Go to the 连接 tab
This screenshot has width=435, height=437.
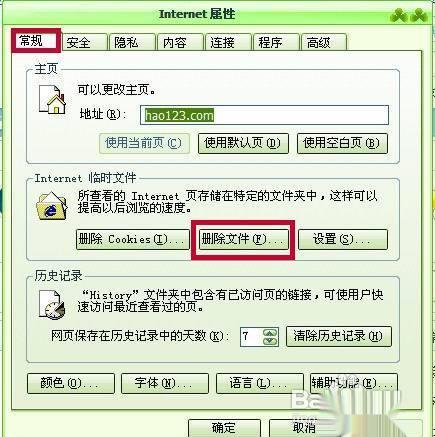pyautogui.click(x=228, y=42)
